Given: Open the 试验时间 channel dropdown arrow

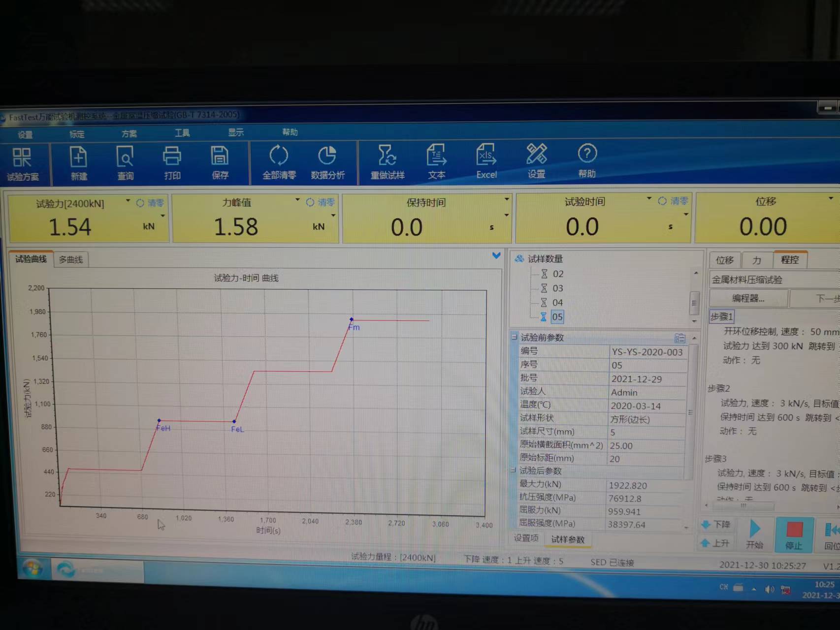Looking at the screenshot, I should pos(649,199).
